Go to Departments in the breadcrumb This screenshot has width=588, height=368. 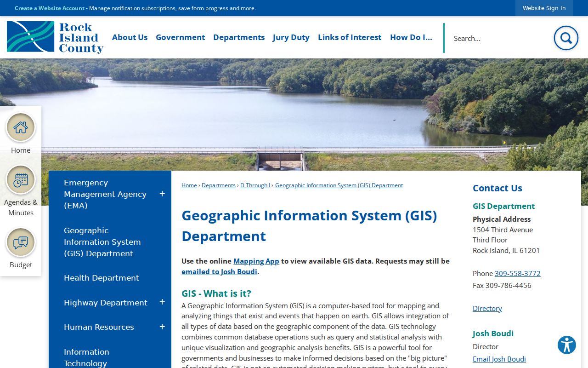219,185
